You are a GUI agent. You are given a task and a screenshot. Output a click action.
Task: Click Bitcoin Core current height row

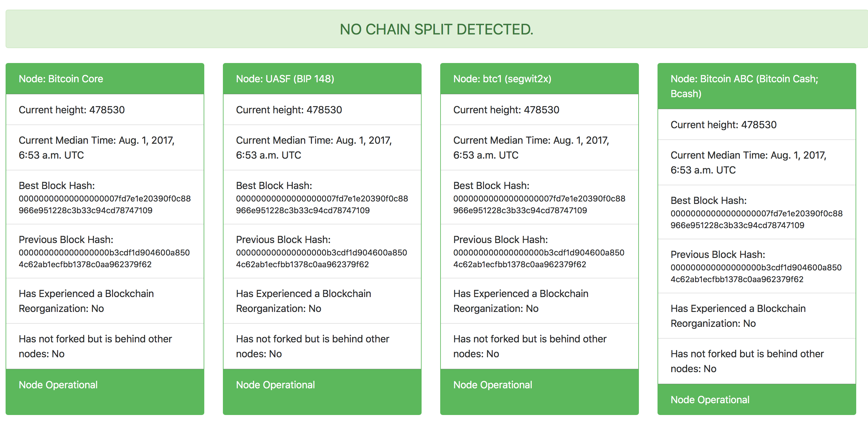105,110
